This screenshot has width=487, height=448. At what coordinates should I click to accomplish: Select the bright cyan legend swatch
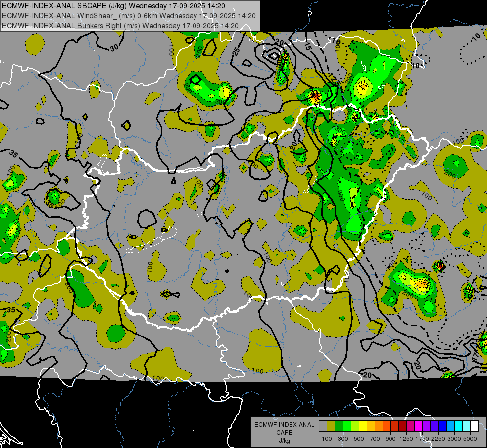click(x=459, y=426)
